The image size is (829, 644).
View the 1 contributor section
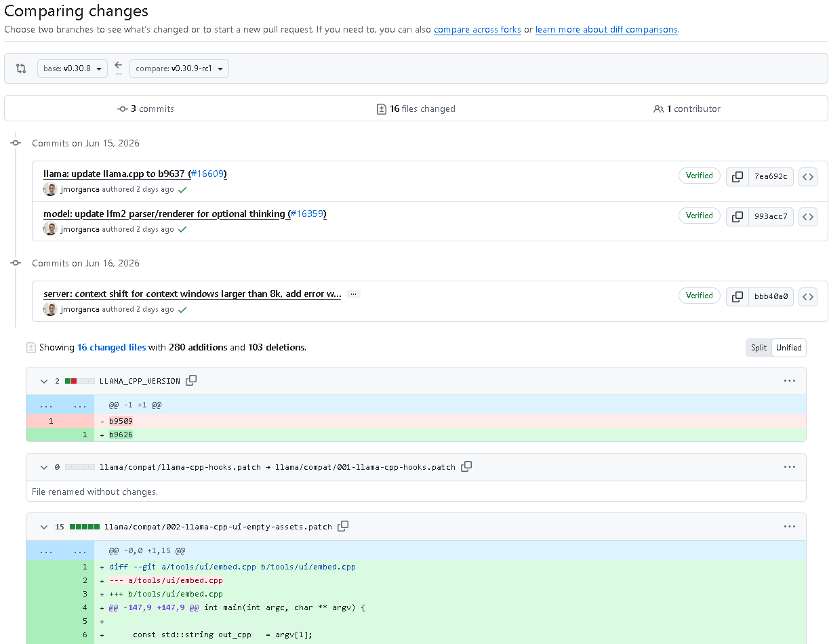[x=687, y=108]
